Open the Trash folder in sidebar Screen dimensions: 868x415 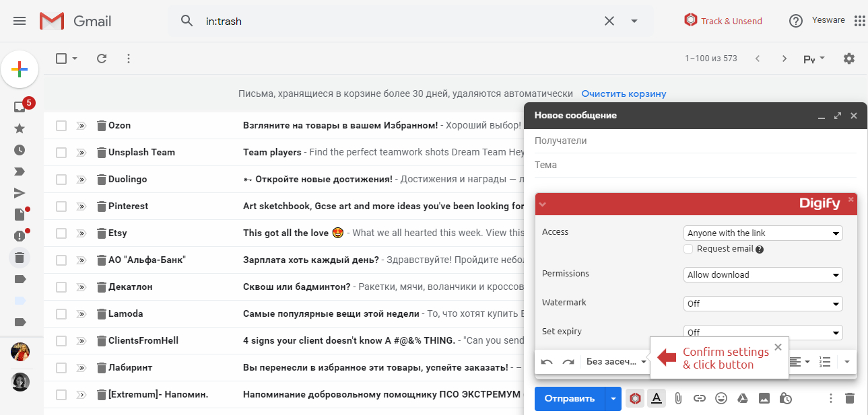point(20,257)
